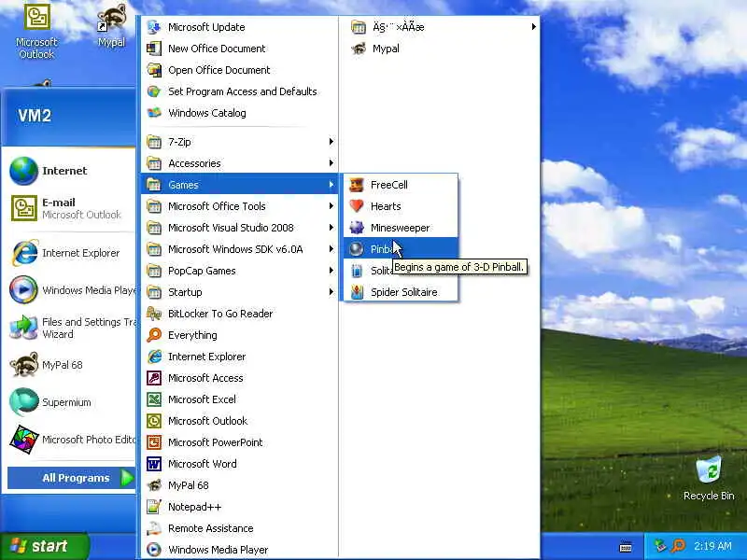Expand PopCap Games folder

pyautogui.click(x=240, y=271)
